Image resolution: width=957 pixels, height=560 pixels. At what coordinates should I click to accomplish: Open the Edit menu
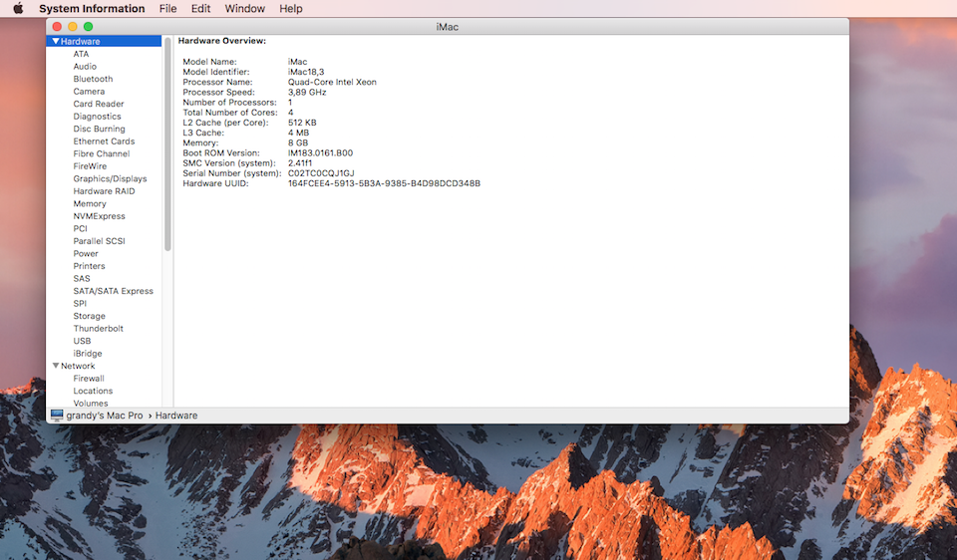click(200, 8)
